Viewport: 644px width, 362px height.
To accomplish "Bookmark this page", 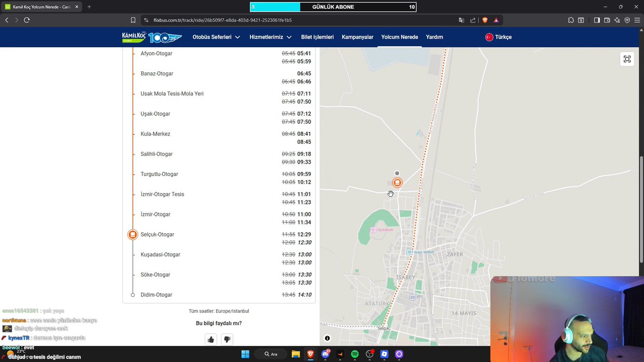I will tap(133, 20).
